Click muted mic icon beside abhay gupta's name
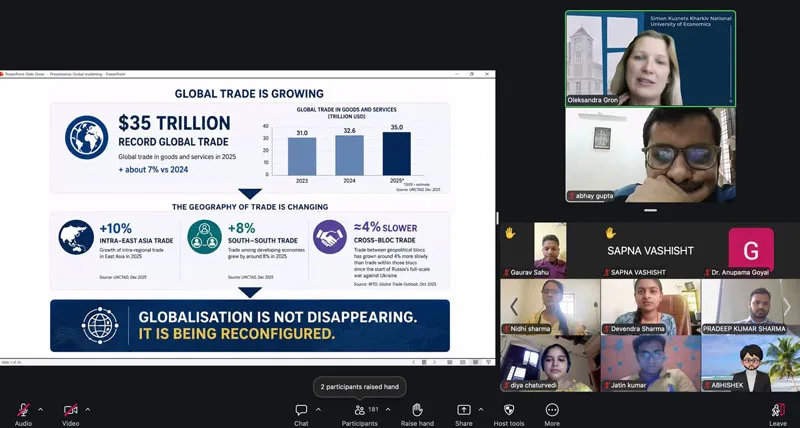 [572, 196]
